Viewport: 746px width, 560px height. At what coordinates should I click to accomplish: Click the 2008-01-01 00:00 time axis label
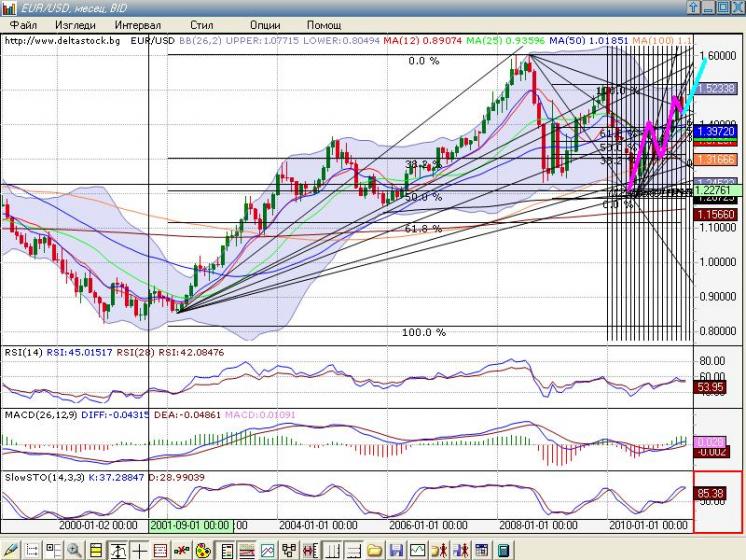[538, 525]
